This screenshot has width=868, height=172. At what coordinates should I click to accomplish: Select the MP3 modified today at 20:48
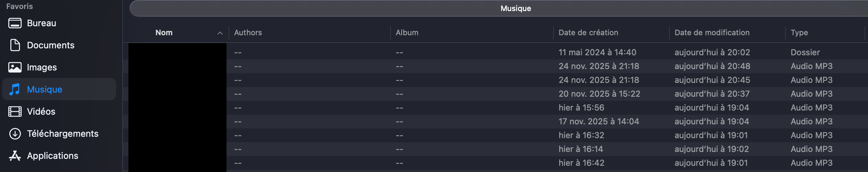[712, 66]
